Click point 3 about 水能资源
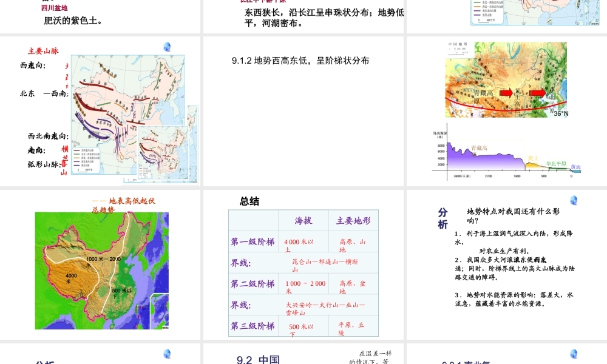 coord(514,299)
